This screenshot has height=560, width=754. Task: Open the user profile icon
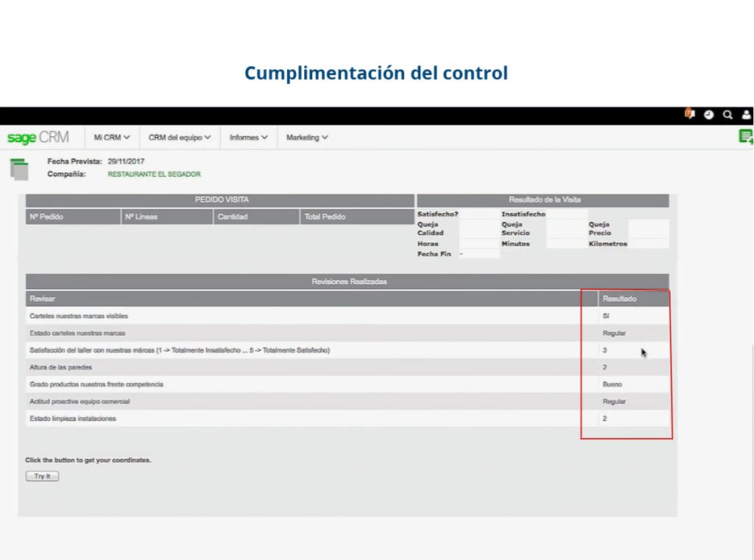(746, 116)
